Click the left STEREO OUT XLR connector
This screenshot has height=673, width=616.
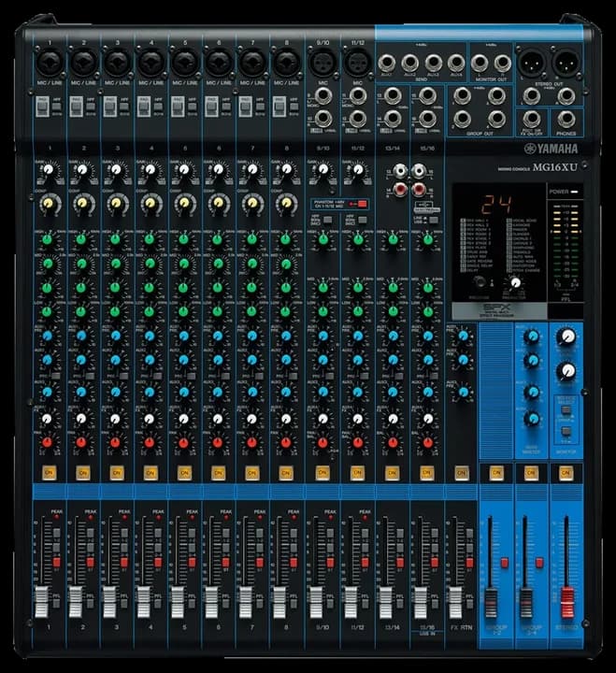tap(532, 63)
